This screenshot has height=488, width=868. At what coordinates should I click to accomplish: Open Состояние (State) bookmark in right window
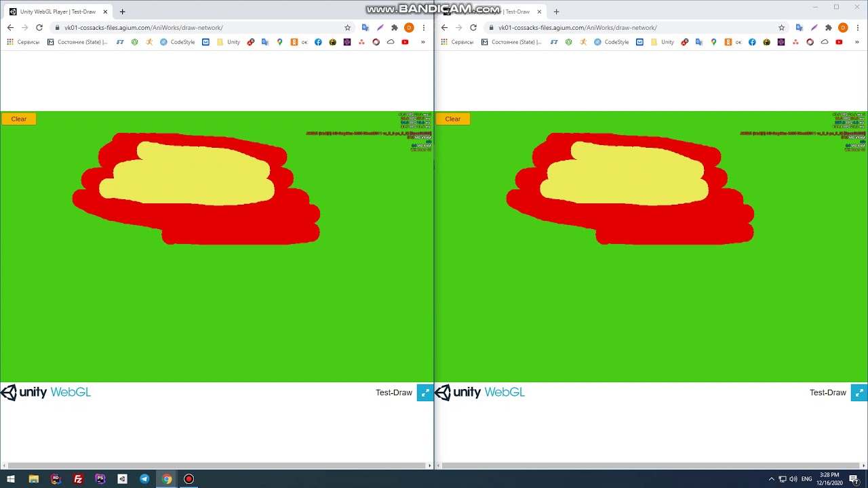pyautogui.click(x=511, y=42)
